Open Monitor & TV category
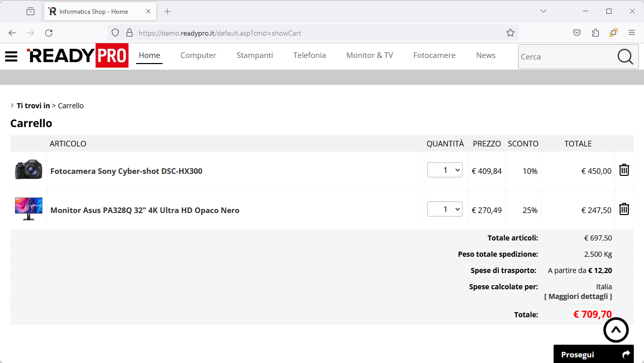Viewport: 644px width, 363px height. pos(370,55)
